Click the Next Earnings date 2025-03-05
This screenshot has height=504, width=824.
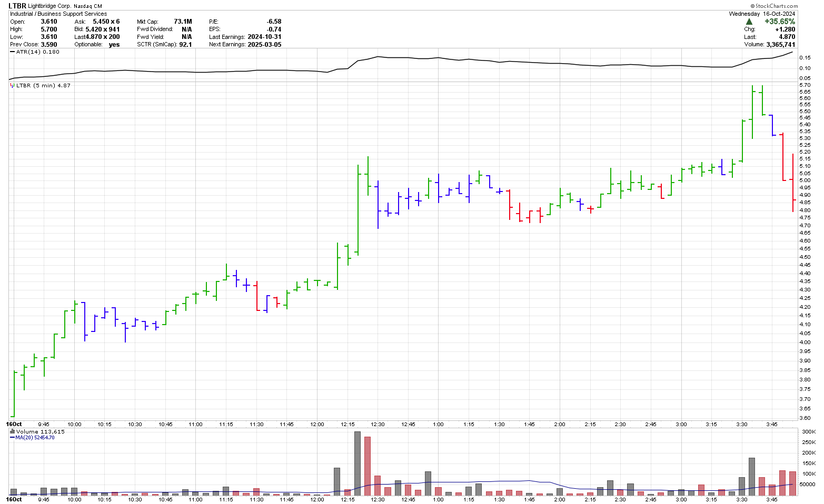[x=264, y=45]
